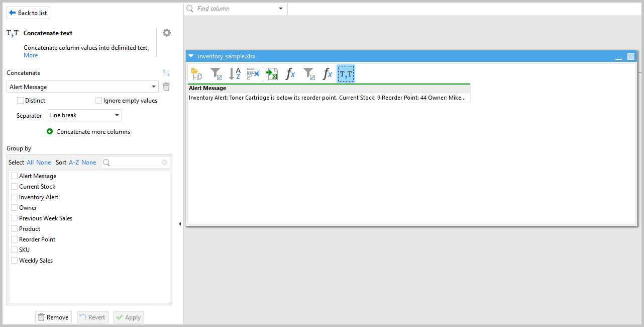Click Select None link

coord(44,162)
